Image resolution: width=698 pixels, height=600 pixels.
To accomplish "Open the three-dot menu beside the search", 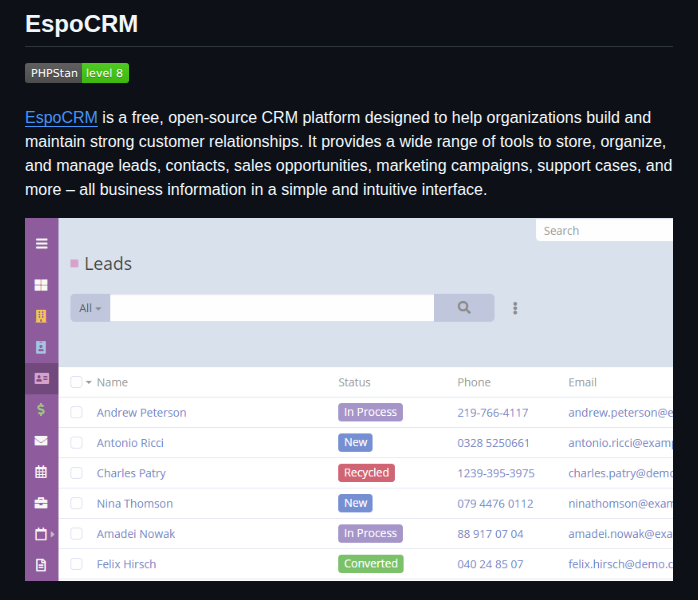I will [x=515, y=308].
